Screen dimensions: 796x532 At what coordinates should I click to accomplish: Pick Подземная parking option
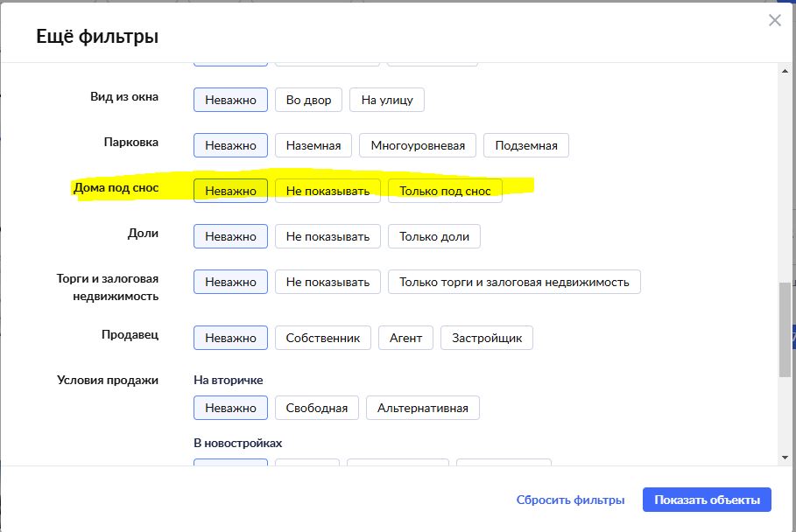pyautogui.click(x=526, y=145)
